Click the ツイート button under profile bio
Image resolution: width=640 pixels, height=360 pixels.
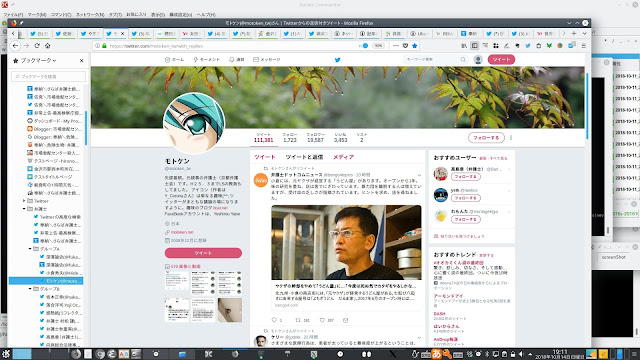(x=203, y=253)
